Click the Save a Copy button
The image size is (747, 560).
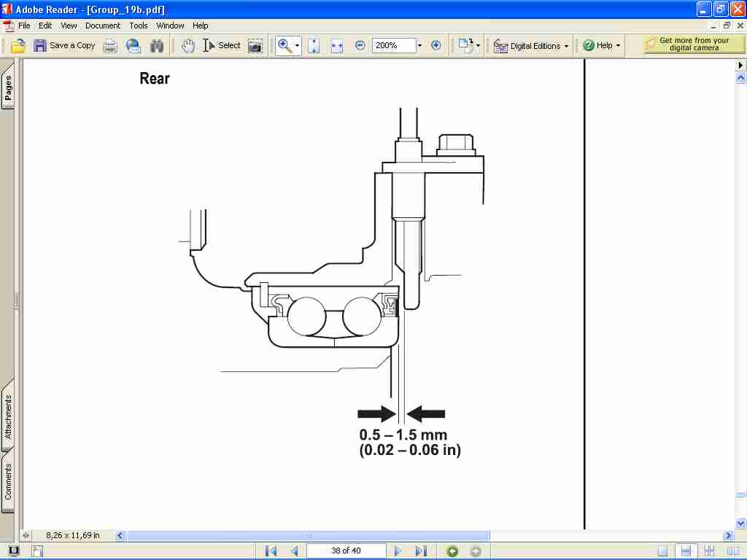point(64,46)
